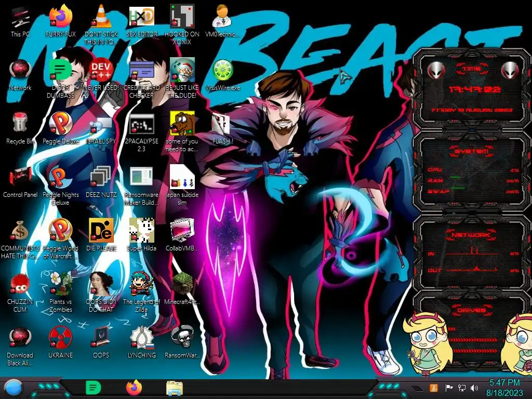Click the left alien head in TIME widget
Image resolution: width=532 pixels, height=399 pixels.
(x=436, y=71)
